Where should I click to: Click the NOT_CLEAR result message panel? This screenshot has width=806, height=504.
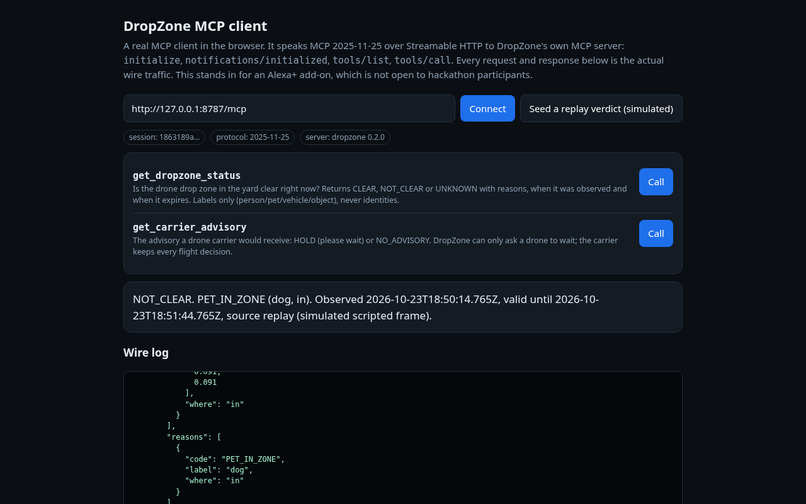point(402,307)
